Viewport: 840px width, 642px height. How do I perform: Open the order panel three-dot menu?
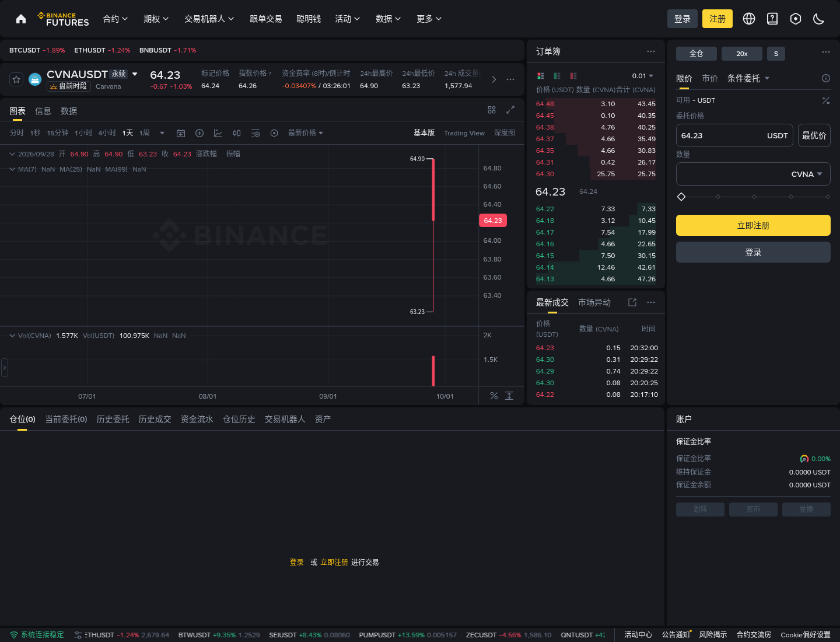tap(826, 52)
